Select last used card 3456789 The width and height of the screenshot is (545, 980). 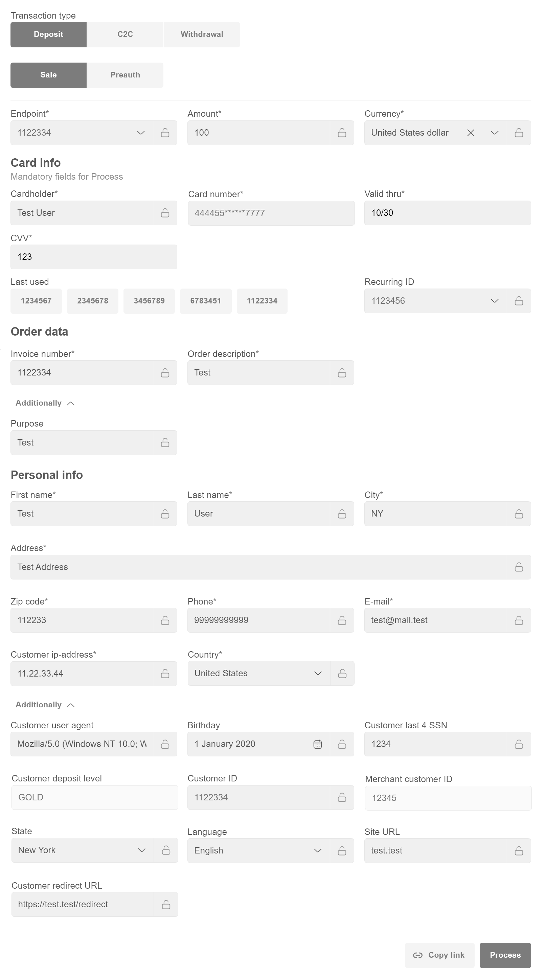point(149,301)
